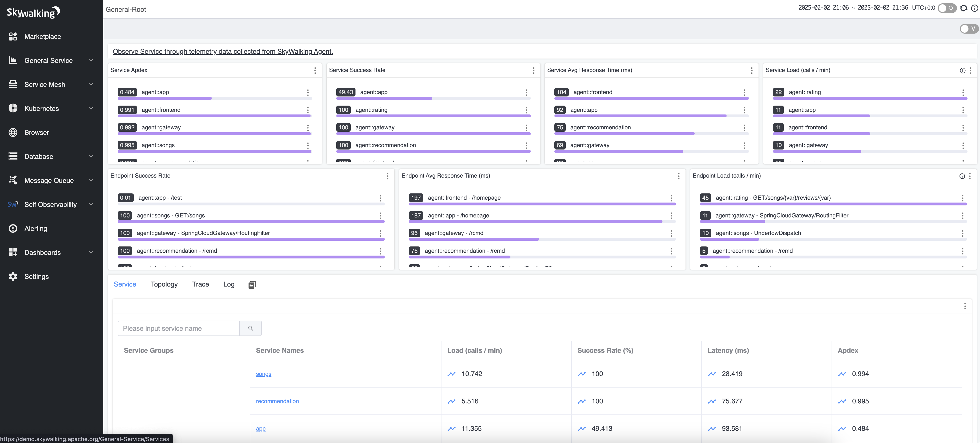Open Endpoint Load widget options menu
This screenshot has width=980, height=443.
coord(970,176)
